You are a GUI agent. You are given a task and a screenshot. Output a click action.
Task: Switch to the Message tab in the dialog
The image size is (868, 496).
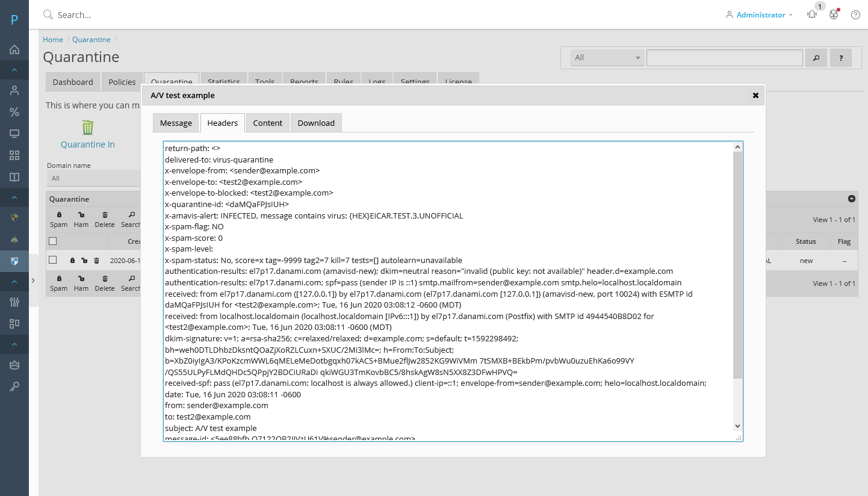[x=176, y=123]
